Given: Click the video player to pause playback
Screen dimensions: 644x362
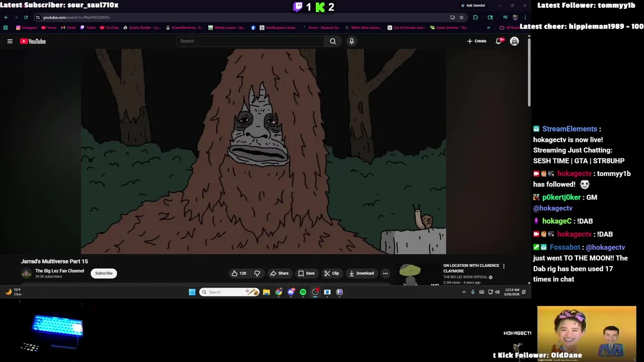Looking at the screenshot, I should click(263, 151).
